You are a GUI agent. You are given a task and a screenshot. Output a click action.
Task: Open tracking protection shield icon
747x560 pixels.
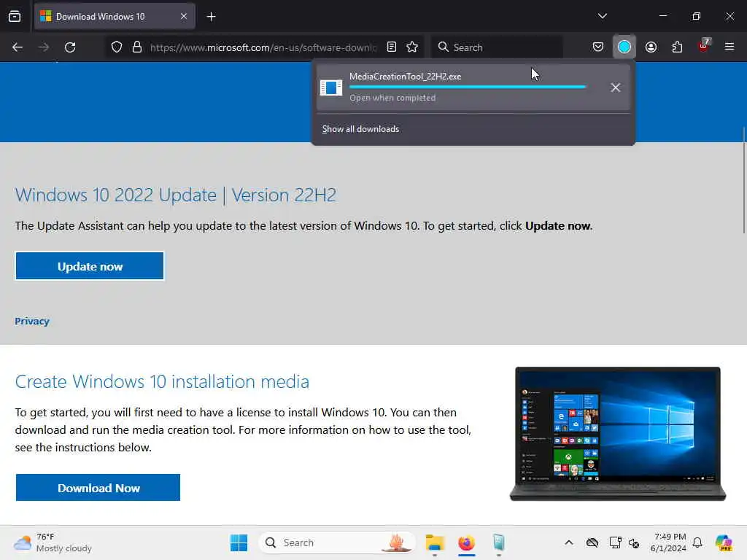pyautogui.click(x=117, y=47)
